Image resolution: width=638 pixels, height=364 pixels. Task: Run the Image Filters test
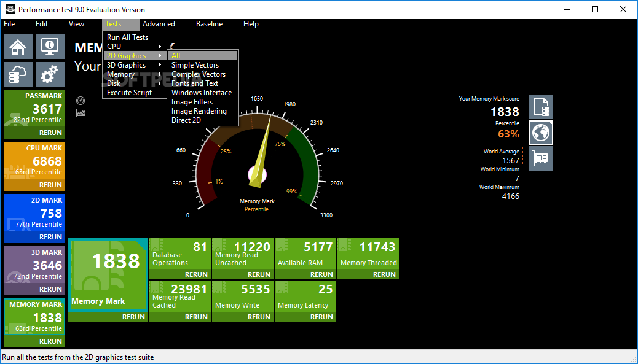point(203,102)
